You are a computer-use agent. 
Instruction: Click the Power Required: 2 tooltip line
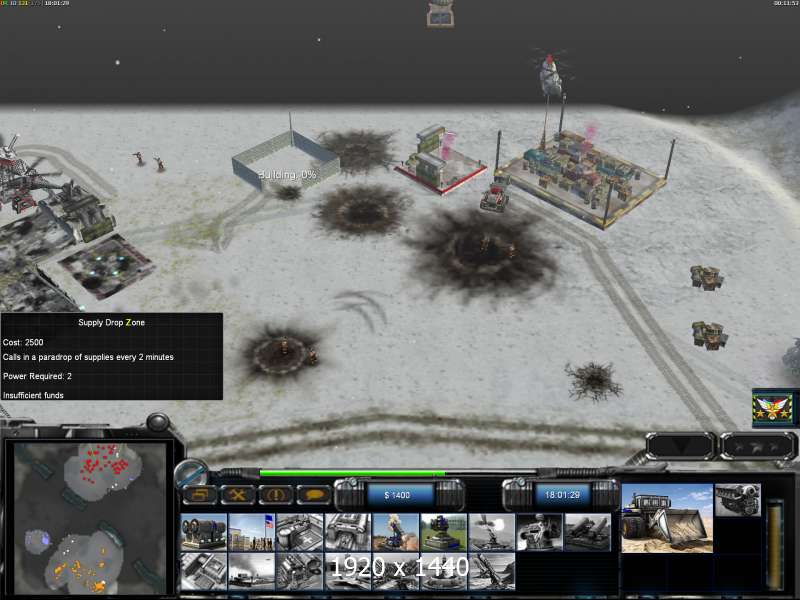(x=37, y=376)
